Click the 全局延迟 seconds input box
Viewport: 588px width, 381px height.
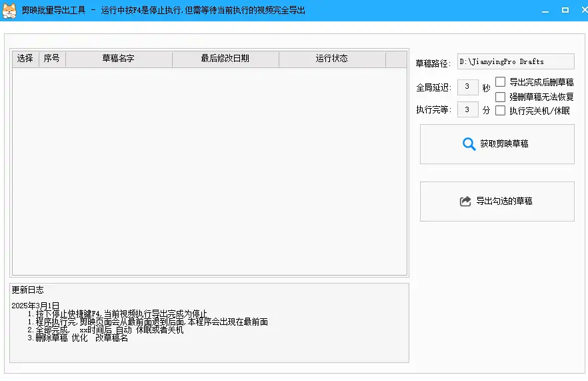pos(467,87)
